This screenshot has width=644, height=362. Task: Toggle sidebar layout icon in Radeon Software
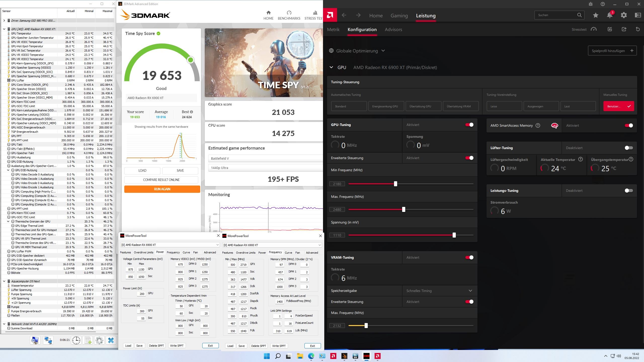tap(638, 15)
